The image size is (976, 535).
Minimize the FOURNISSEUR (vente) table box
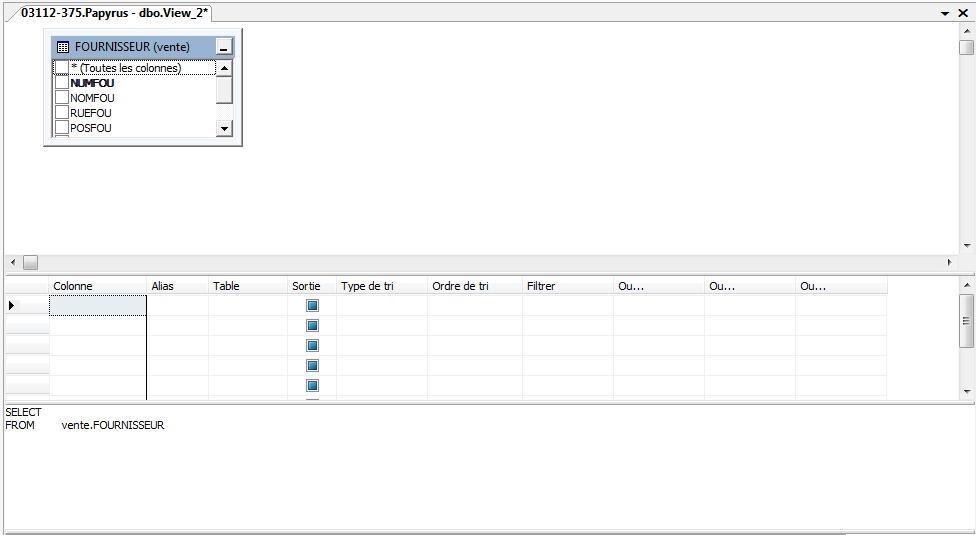223,48
